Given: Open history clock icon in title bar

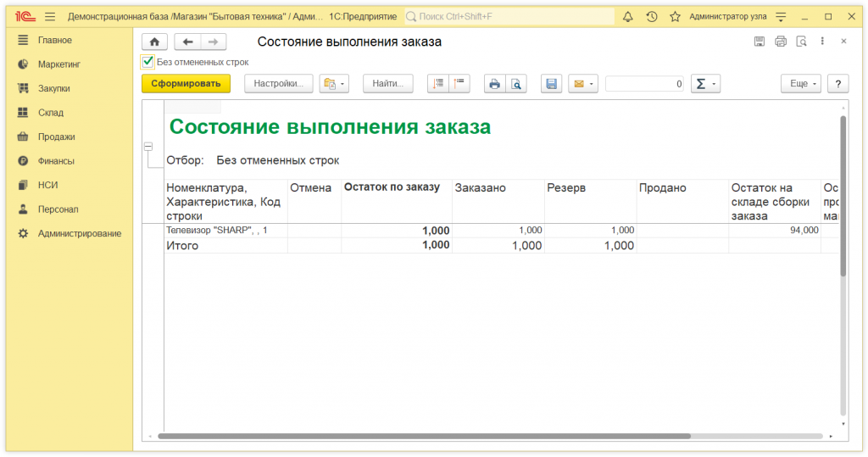Looking at the screenshot, I should click(652, 16).
